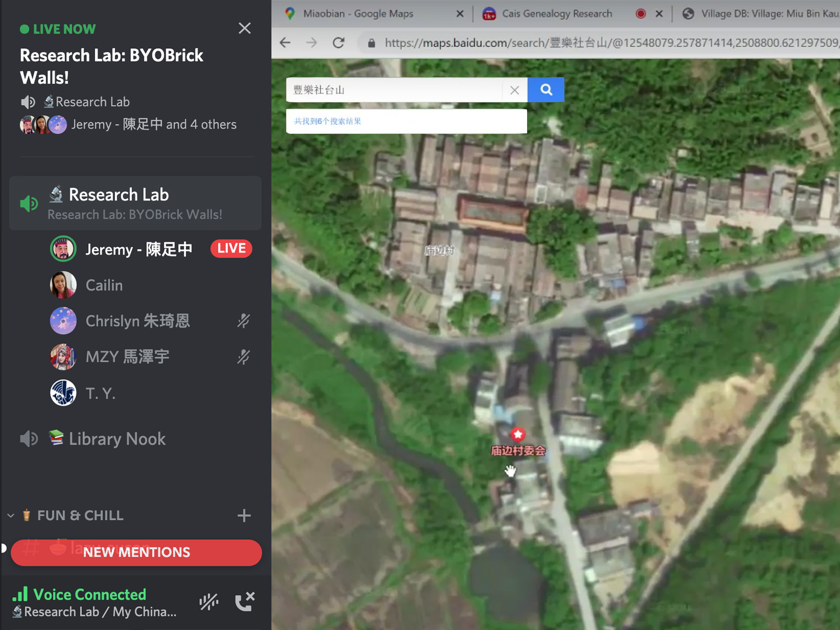This screenshot has height=630, width=840.
Task: Reload the browser page
Action: 339,43
